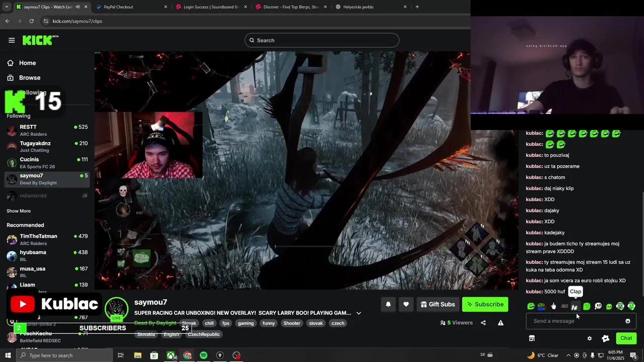Click the report warning triangle icon
This screenshot has width=644, height=362.
click(501, 323)
